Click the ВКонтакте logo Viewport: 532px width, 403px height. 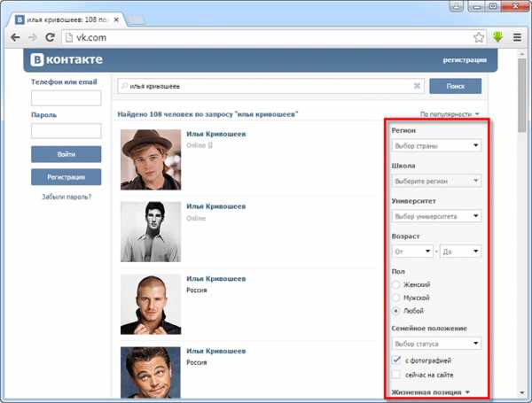tap(66, 59)
